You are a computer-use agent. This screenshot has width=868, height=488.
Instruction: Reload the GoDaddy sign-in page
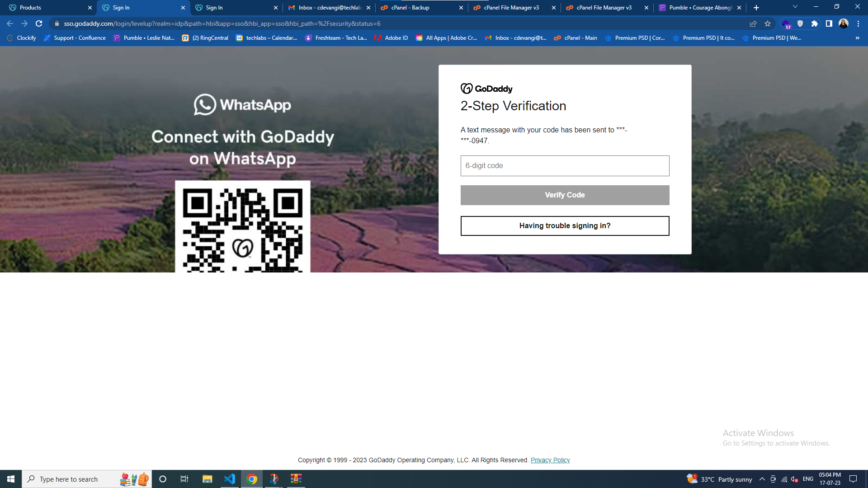(x=39, y=23)
